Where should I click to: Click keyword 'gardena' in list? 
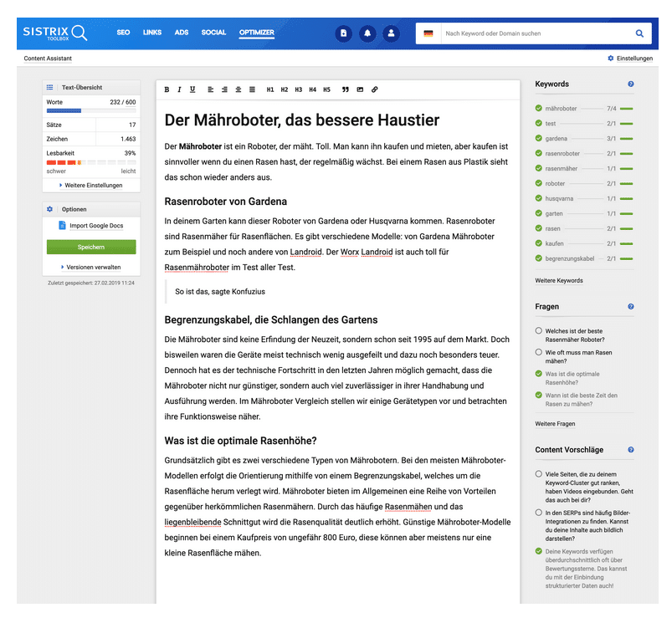(x=556, y=138)
